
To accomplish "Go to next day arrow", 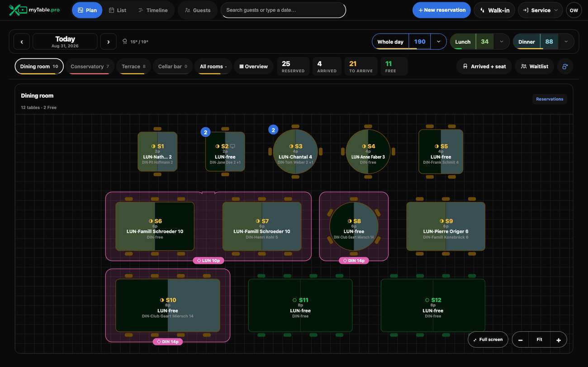I will [108, 42].
